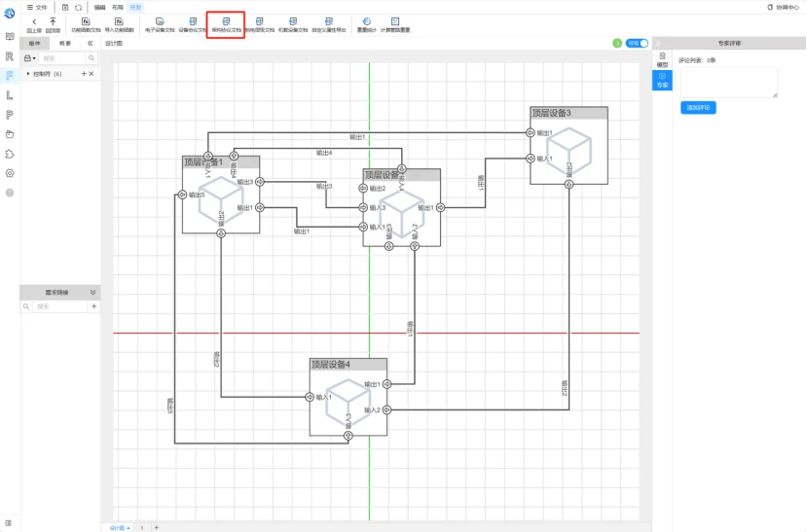Click the 设计图 breadcrumb label
The image size is (807, 532).
[114, 43]
